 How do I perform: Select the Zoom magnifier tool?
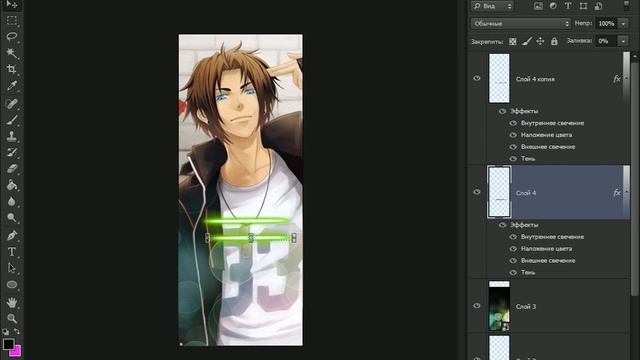point(11,318)
